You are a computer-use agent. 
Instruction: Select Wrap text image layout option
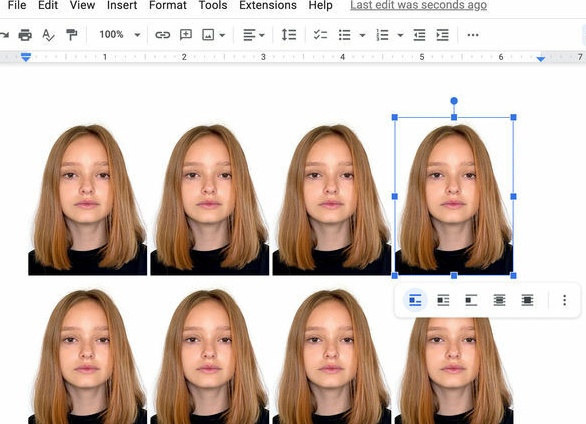[x=443, y=300]
